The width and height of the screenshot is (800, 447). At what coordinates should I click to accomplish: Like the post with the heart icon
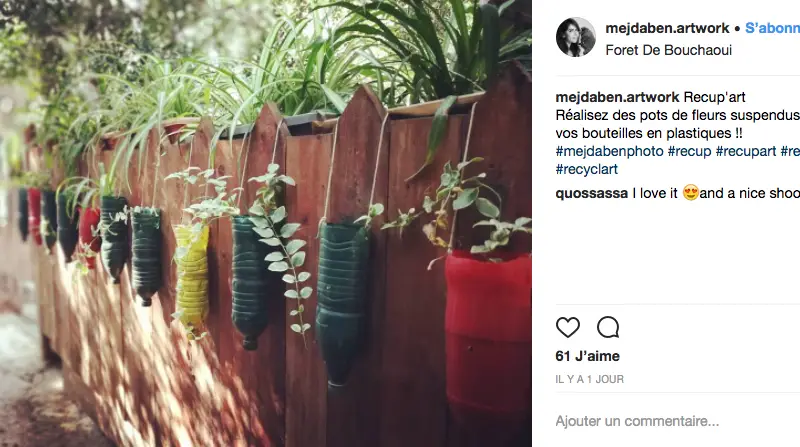point(567,328)
